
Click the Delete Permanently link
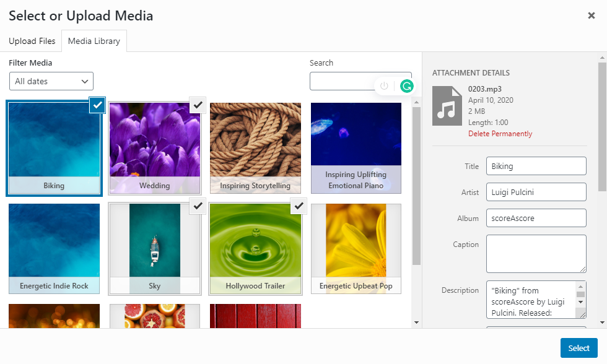(x=500, y=134)
